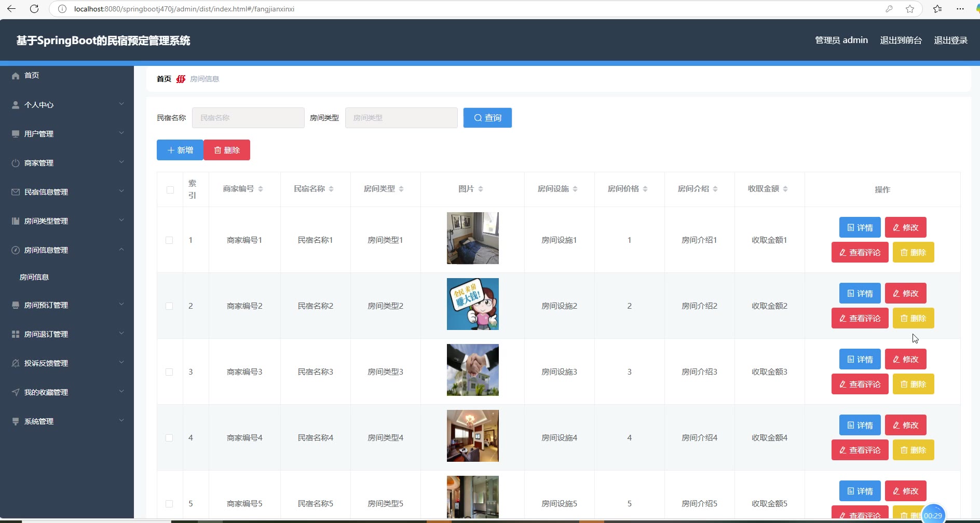Expand the 用户管理 submenu chevron
980x523 pixels.
point(121,133)
